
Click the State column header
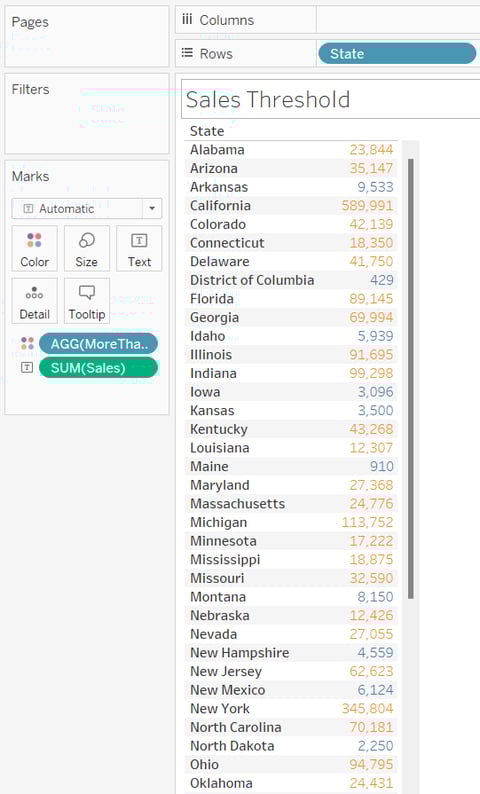[207, 131]
